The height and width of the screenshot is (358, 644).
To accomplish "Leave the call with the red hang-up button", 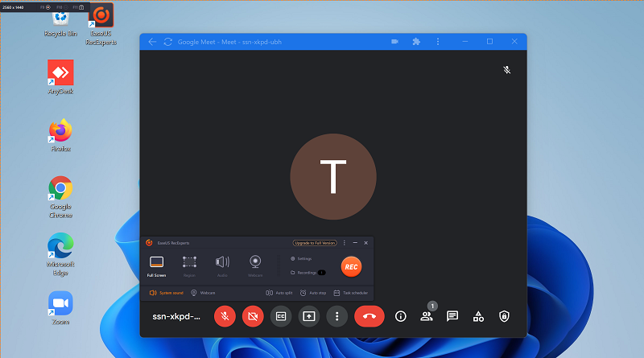I will [x=369, y=316].
